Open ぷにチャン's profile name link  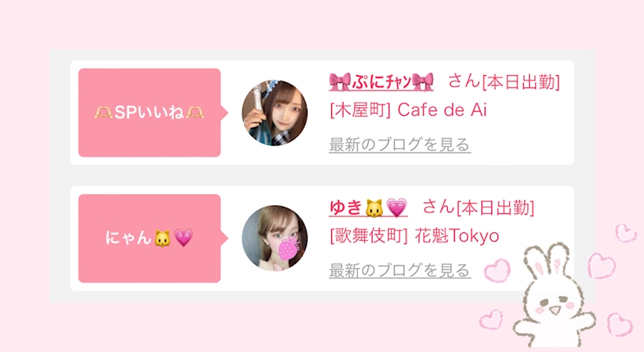click(381, 82)
